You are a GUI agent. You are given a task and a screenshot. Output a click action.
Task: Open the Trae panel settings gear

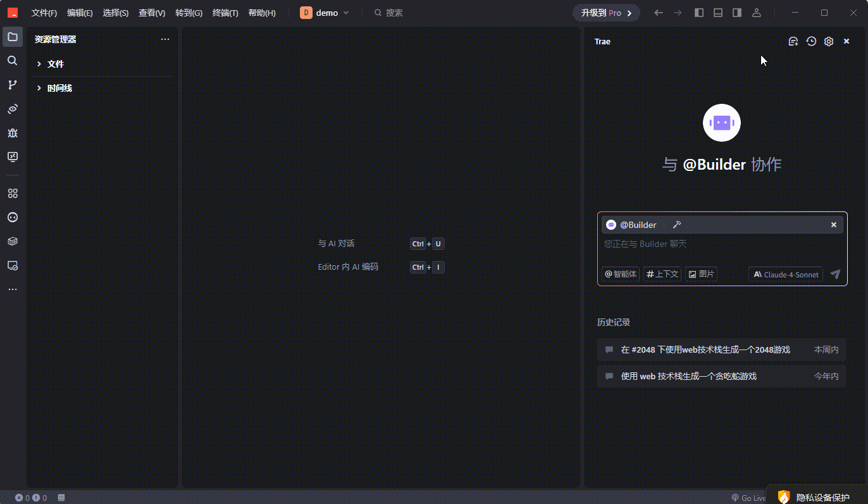pos(829,41)
